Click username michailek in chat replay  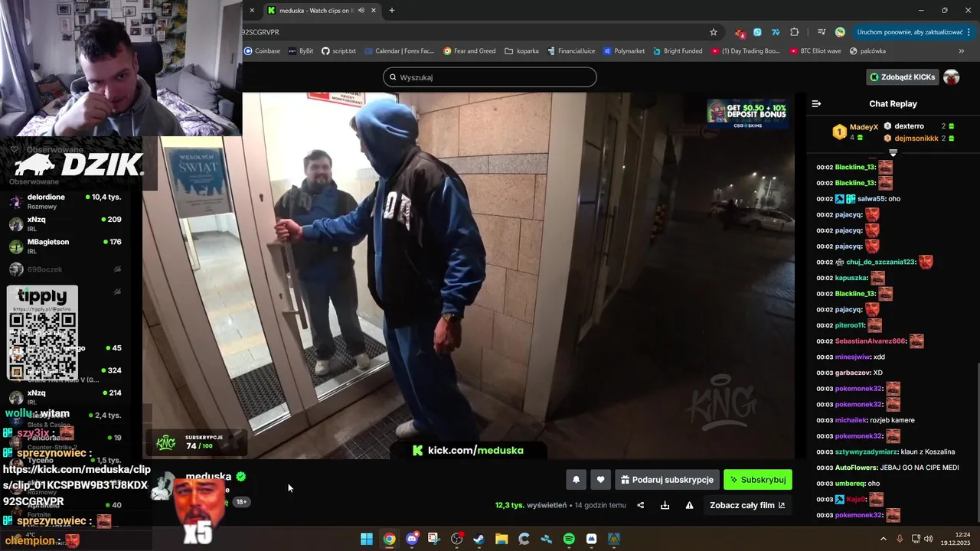[852, 420]
